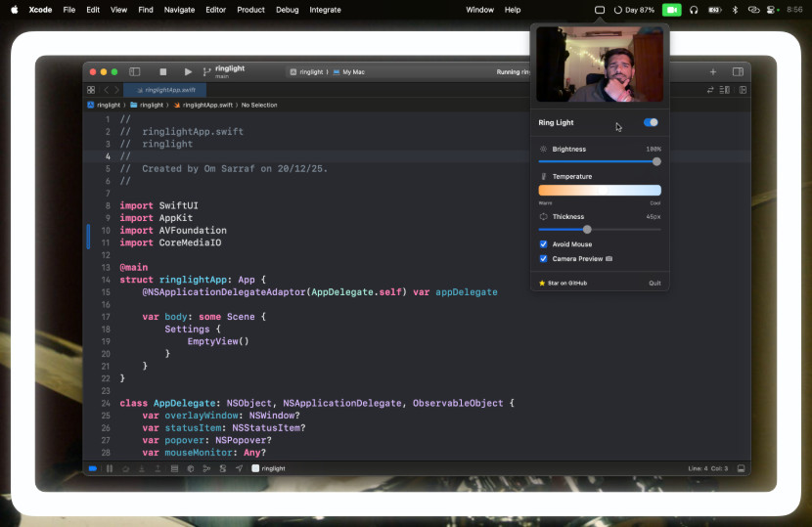Quit the Ring Light app
The image size is (812, 527).
coord(654,284)
